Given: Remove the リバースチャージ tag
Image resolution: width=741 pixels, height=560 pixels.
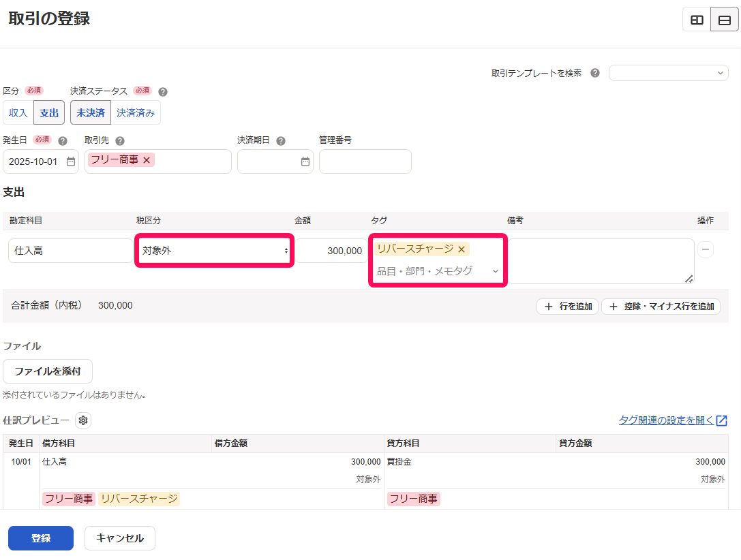Looking at the screenshot, I should 462,249.
